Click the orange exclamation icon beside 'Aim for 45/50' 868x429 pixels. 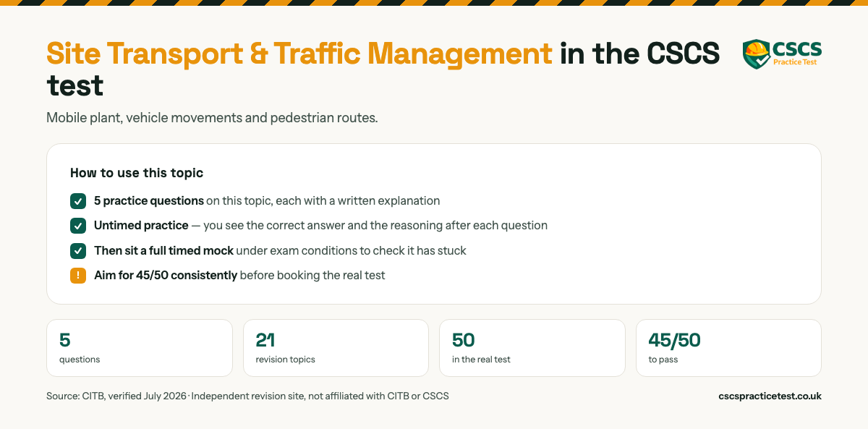pyautogui.click(x=78, y=276)
